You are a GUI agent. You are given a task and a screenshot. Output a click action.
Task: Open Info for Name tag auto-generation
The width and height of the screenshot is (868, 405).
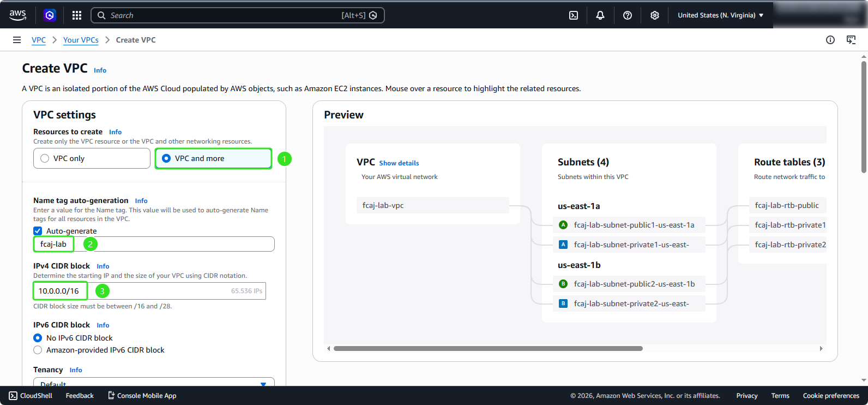pyautogui.click(x=141, y=201)
